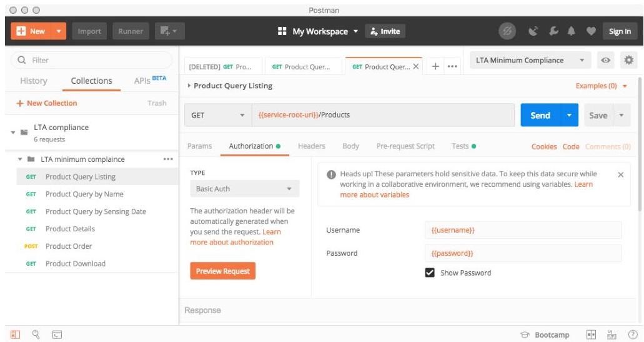Switch two-pane layout icon in status bar

[x=591, y=334]
